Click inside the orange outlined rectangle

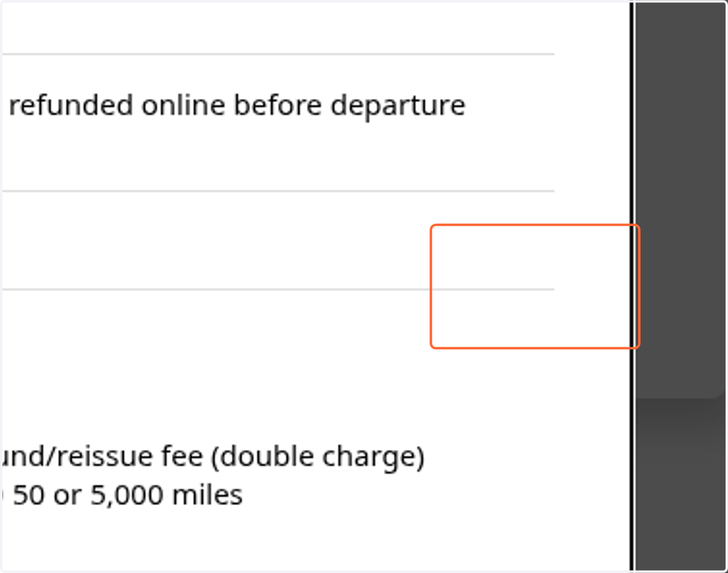pyautogui.click(x=535, y=286)
